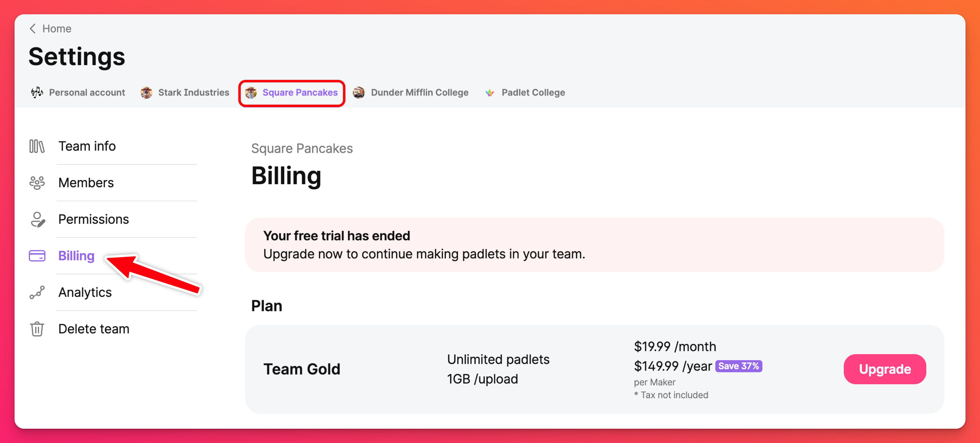Click the Permissions user-edit icon
Image resolution: width=980 pixels, height=443 pixels.
(x=38, y=219)
